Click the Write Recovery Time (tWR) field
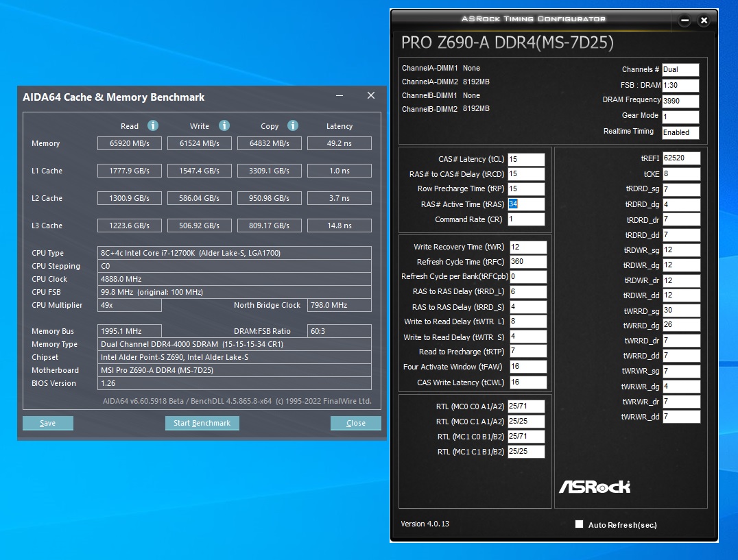This screenshot has height=560, width=738. point(528,247)
